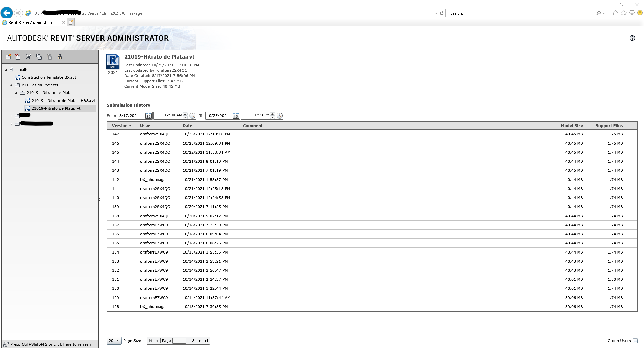Open the To time clock picker
Viewport: 644px width, 349px height.
280,116
